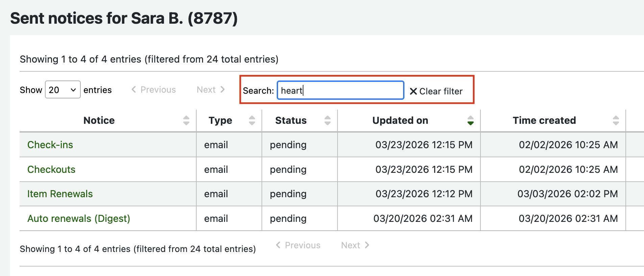Viewport: 644px width, 276px height.
Task: Click the sort arrows in Updated on column
Action: (x=470, y=120)
